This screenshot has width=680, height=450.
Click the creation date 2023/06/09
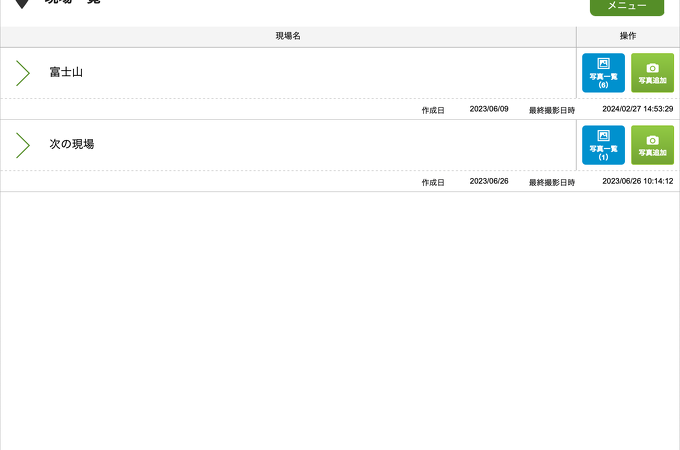point(489,109)
